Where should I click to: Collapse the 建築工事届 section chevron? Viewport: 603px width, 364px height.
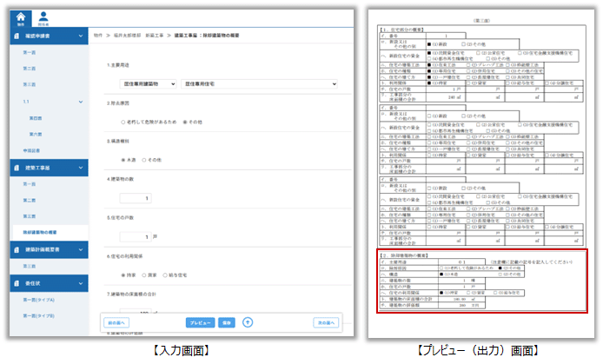pos(81,168)
